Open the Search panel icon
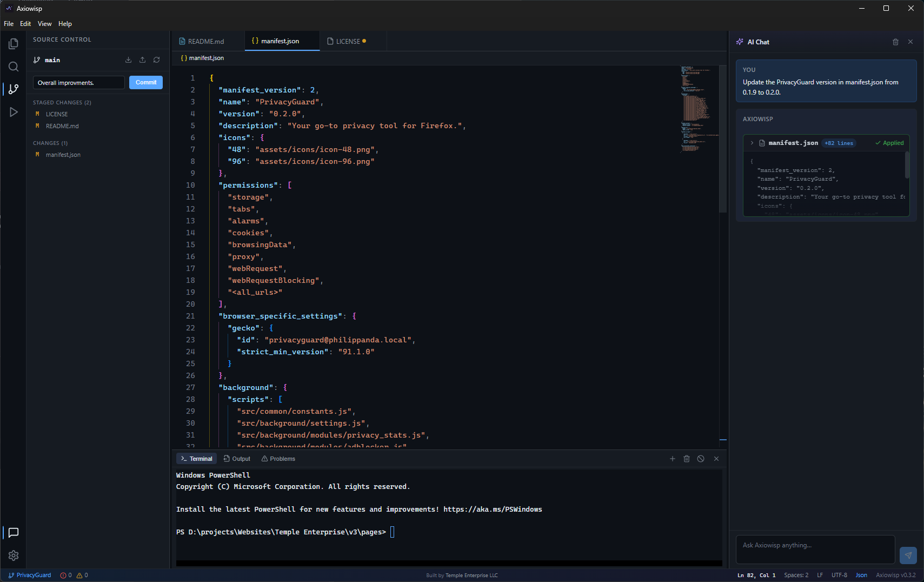 pyautogui.click(x=14, y=67)
